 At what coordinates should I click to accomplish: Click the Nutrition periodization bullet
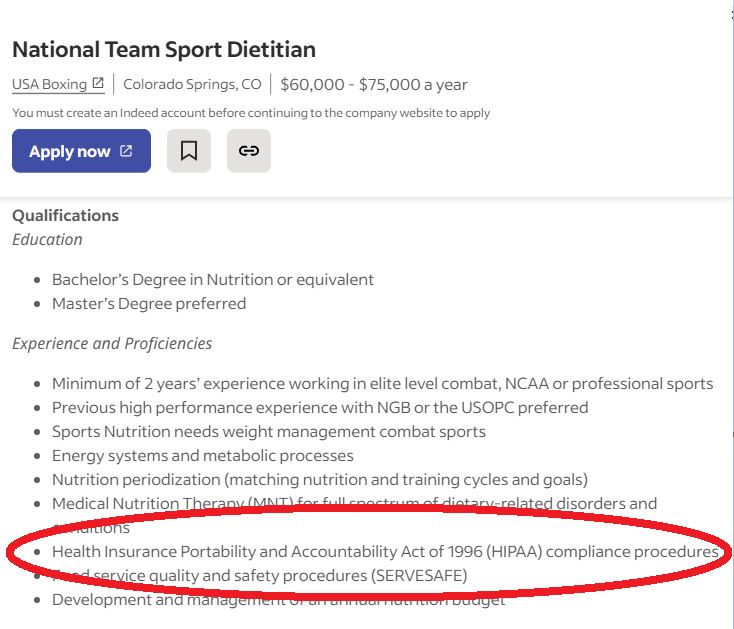(x=320, y=479)
